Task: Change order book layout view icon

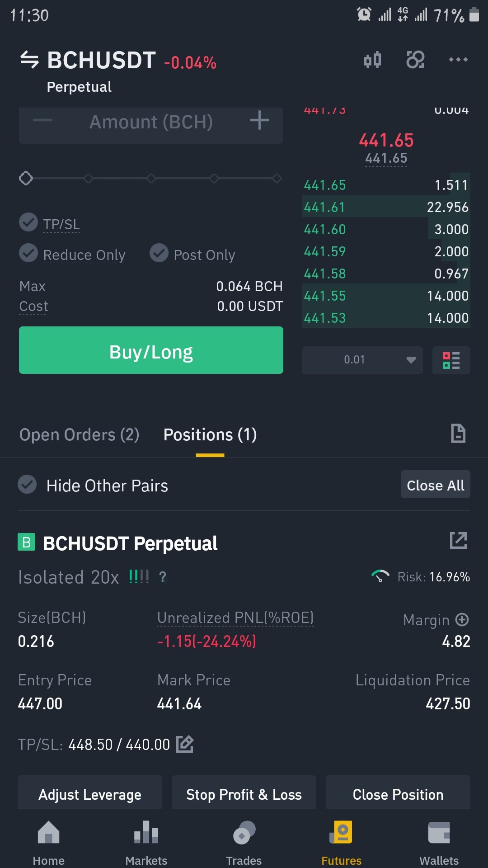Action: click(x=451, y=360)
